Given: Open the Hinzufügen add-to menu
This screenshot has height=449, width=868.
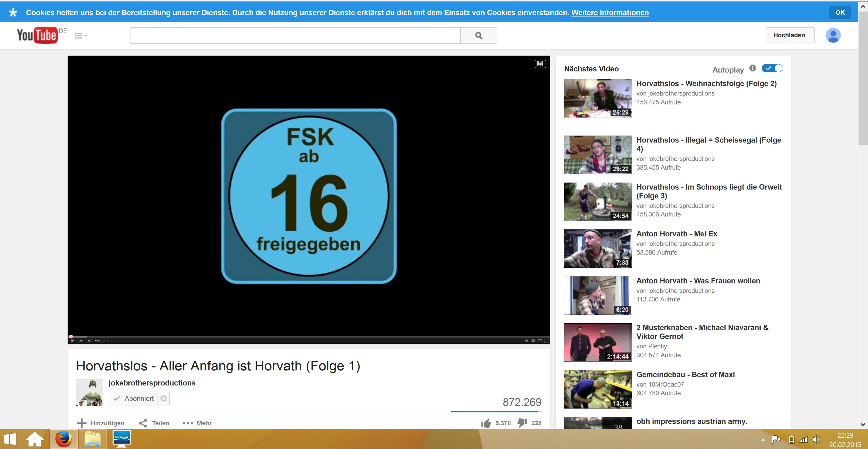Looking at the screenshot, I should pos(101,423).
